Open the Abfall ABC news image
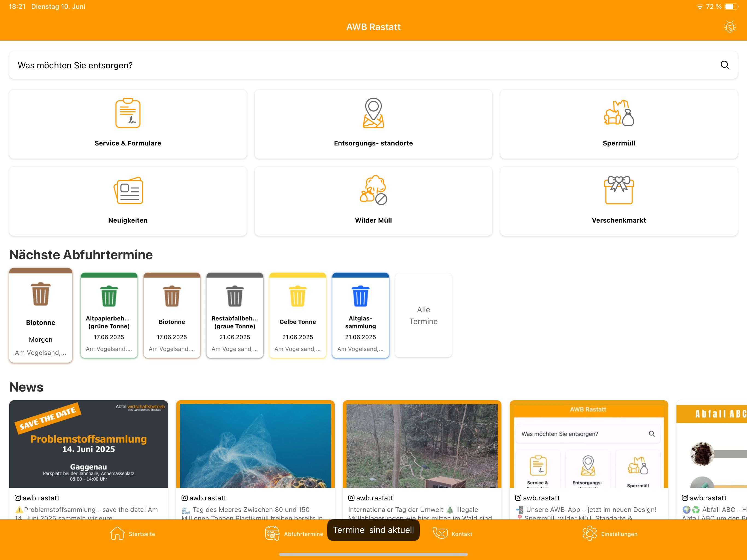Screen dimensions: 747x560 [x=711, y=444]
